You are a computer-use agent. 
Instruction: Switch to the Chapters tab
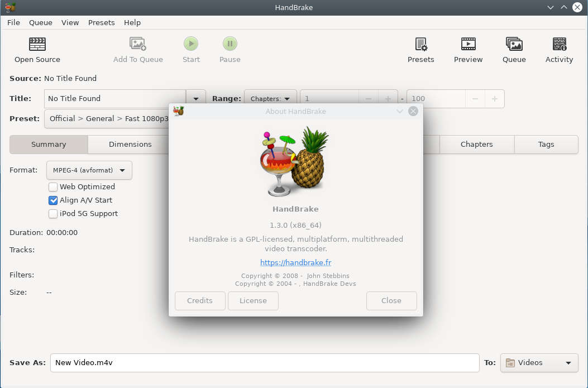pyautogui.click(x=477, y=144)
